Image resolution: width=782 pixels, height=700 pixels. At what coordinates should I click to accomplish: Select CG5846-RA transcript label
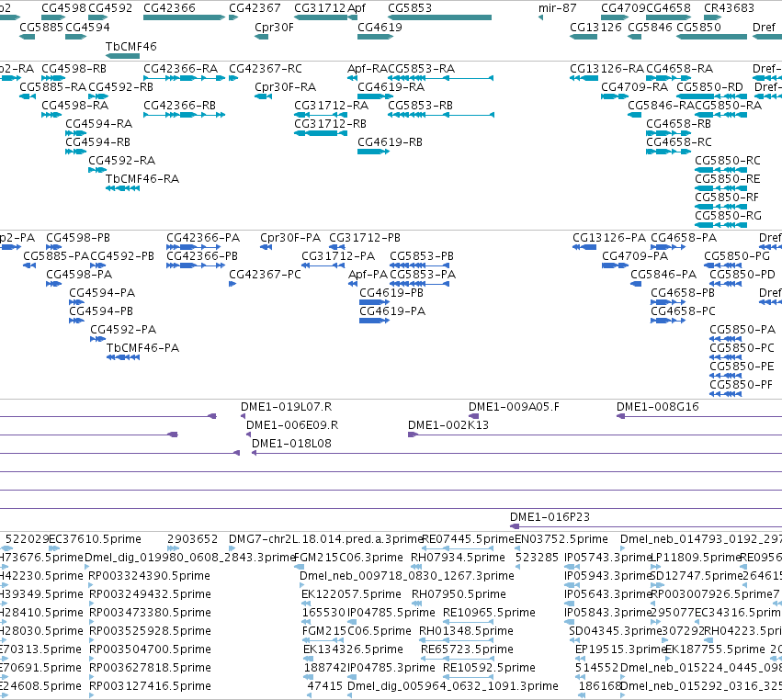(x=661, y=106)
